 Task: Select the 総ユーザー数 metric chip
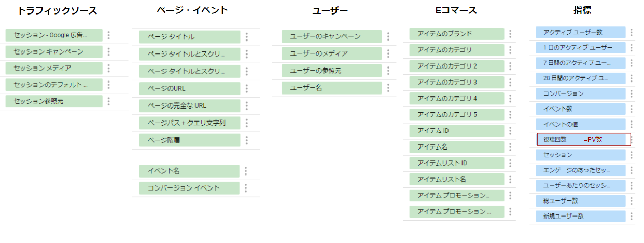[580, 200]
